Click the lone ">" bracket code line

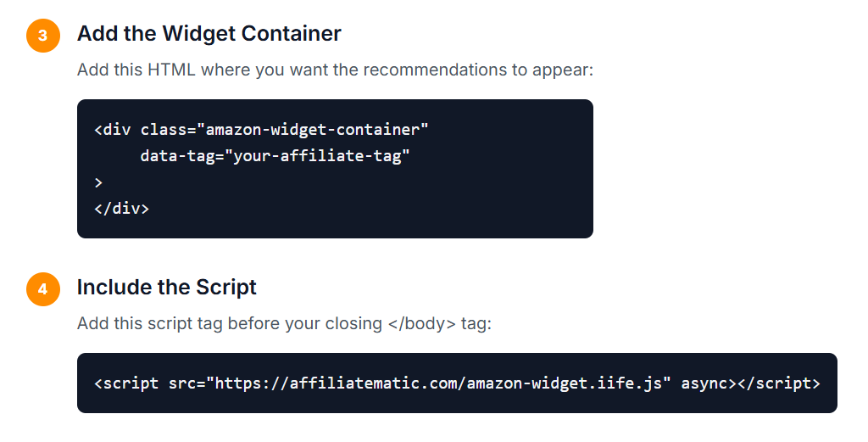tap(98, 182)
